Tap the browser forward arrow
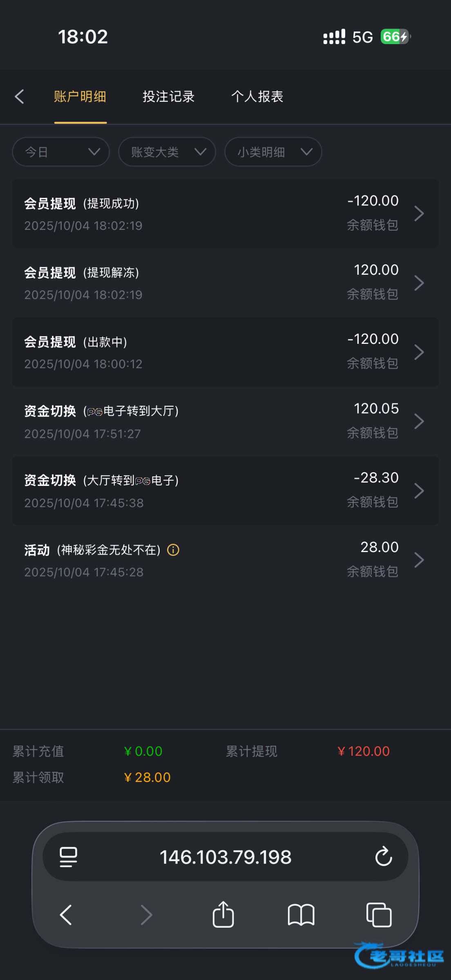 [x=146, y=915]
